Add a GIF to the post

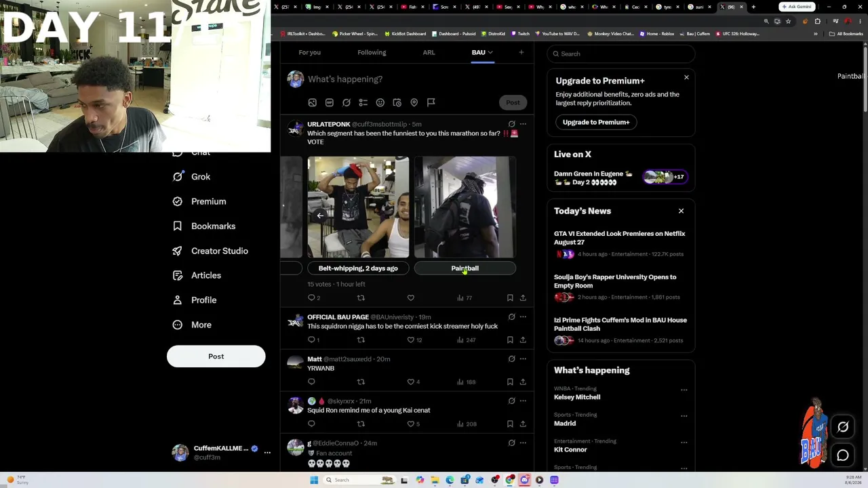click(329, 102)
